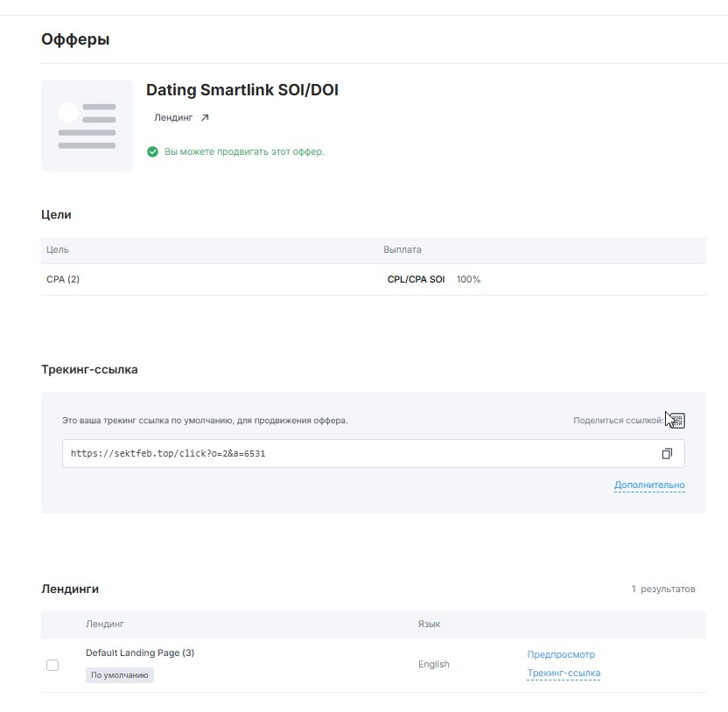Copy the tracking link with copy icon

tap(667, 454)
